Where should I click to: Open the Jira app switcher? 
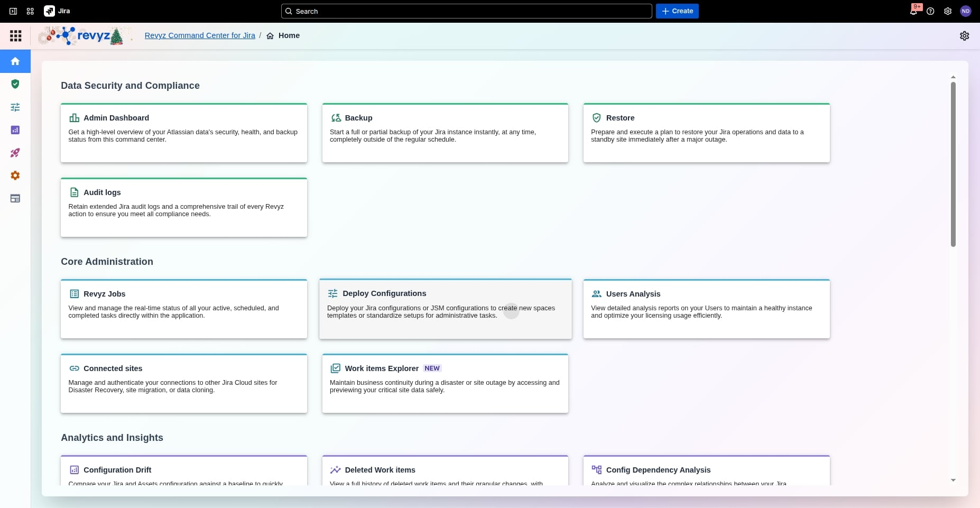(30, 11)
